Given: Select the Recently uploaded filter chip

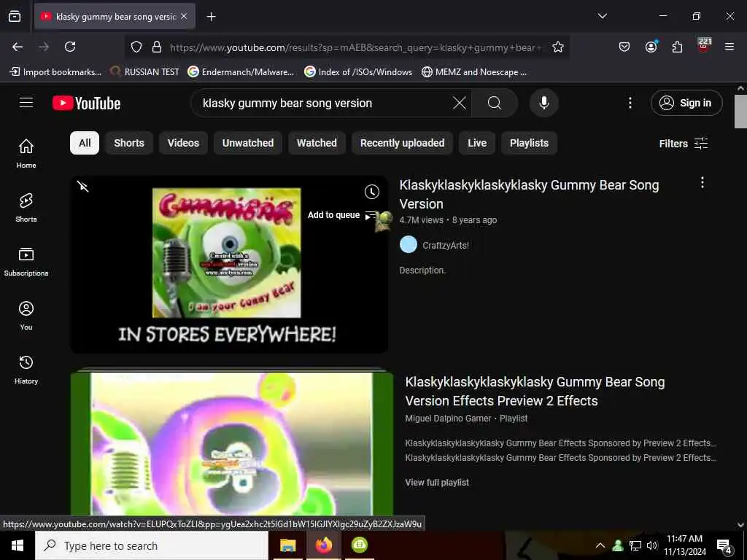Looking at the screenshot, I should 402,143.
